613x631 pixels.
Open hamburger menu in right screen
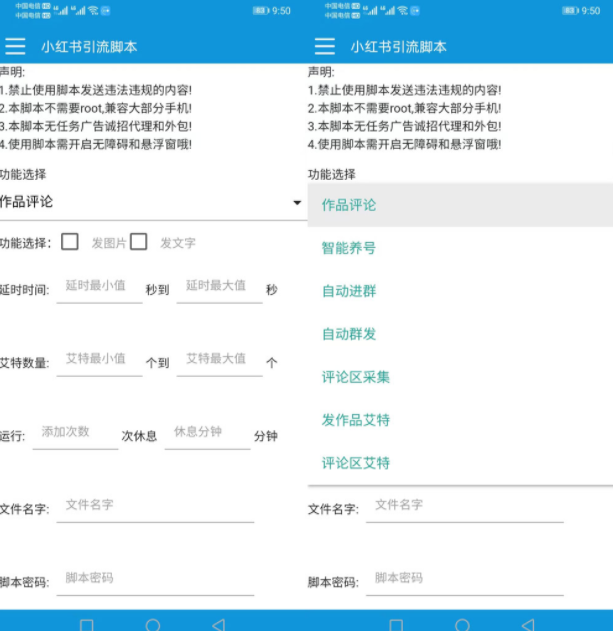pos(324,46)
